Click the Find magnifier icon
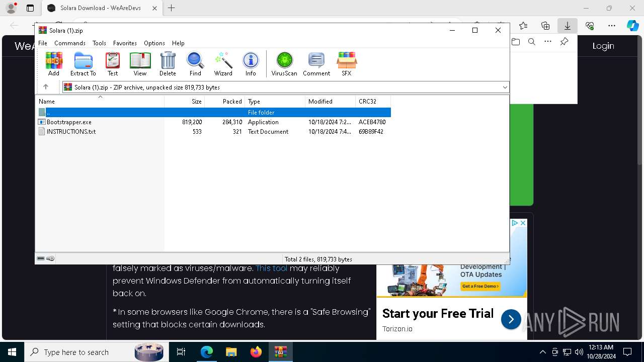The image size is (644, 362). click(x=195, y=64)
